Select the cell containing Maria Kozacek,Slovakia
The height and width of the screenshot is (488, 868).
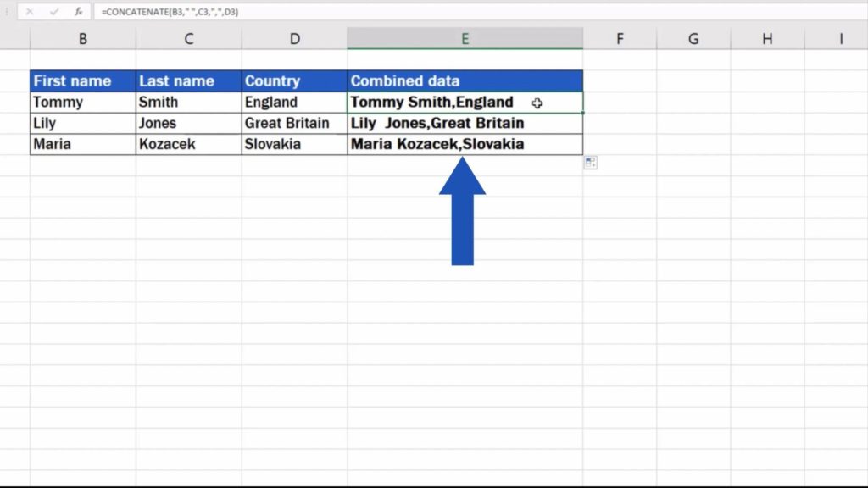(465, 144)
